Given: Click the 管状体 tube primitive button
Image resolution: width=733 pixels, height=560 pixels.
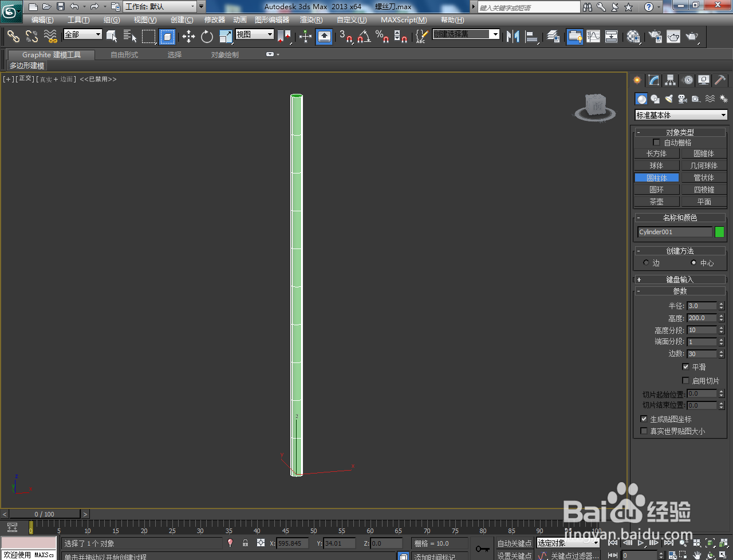Looking at the screenshot, I should [x=704, y=178].
